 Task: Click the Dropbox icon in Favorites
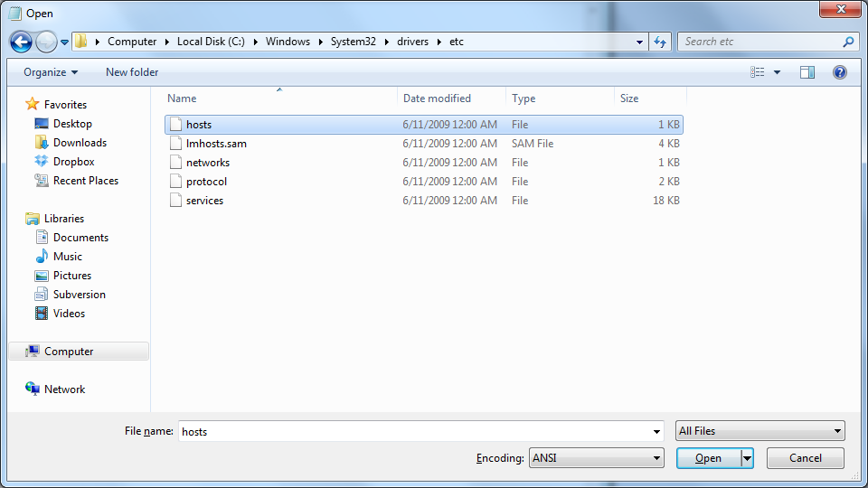42,162
